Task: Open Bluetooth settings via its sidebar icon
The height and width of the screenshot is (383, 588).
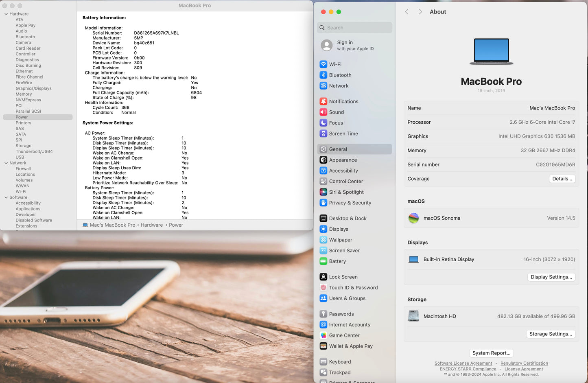Action: pyautogui.click(x=323, y=75)
